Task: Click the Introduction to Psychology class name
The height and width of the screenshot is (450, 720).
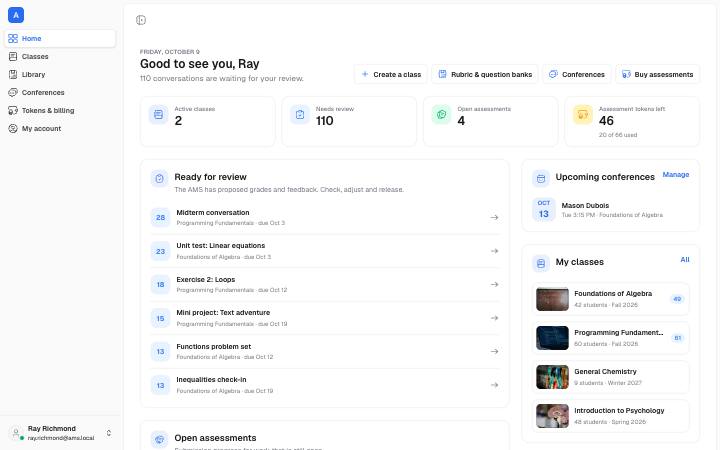Action: pyautogui.click(x=619, y=411)
